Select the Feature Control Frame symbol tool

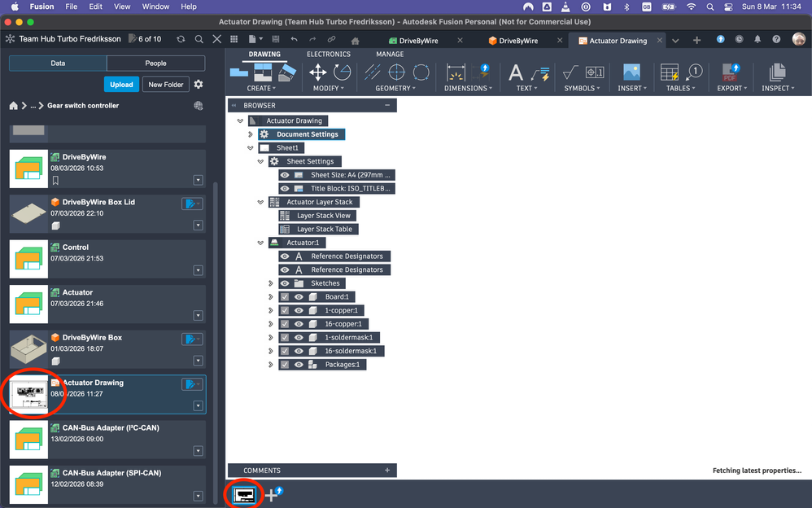595,72
